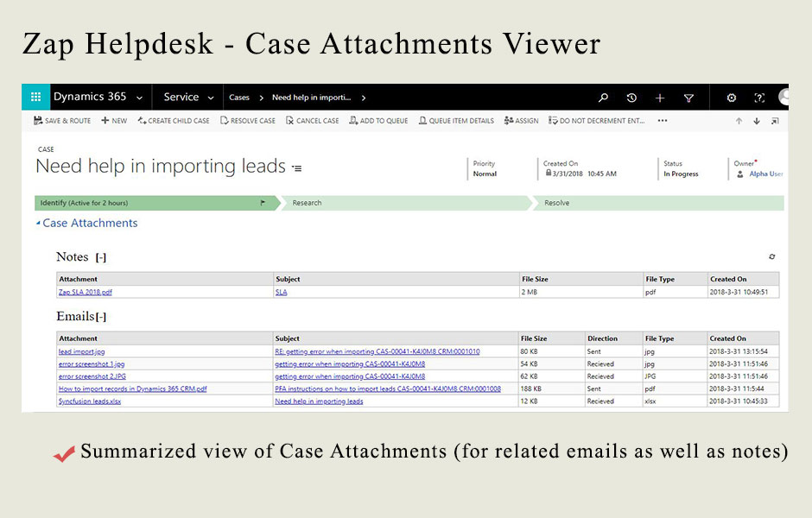Open advanced find filter icon
Viewport: 812px width, 518px height.
point(688,98)
